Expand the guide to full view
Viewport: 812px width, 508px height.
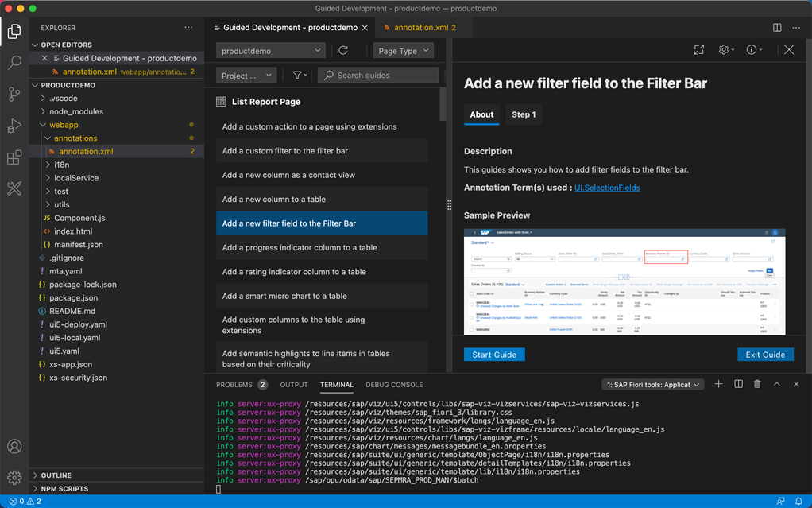[699, 50]
